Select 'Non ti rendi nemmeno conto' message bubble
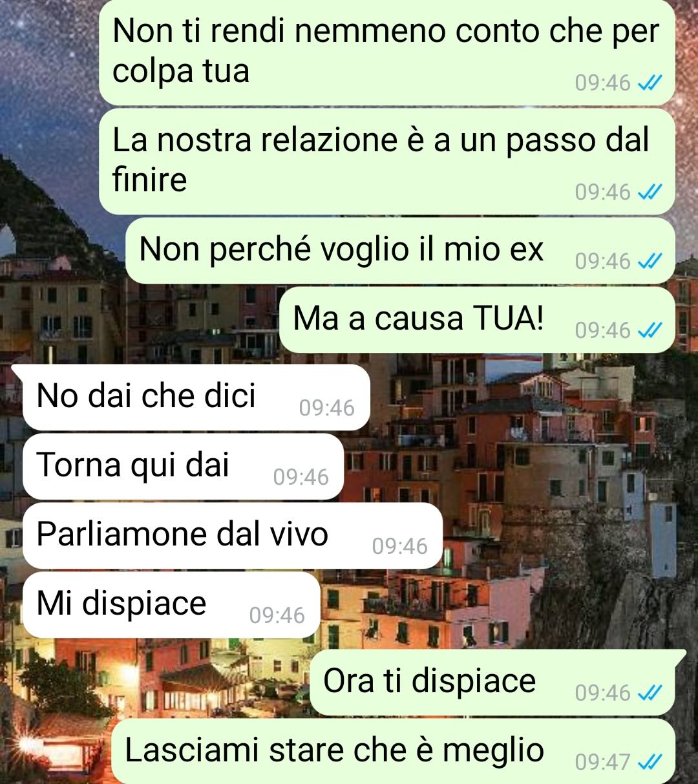 point(387,52)
